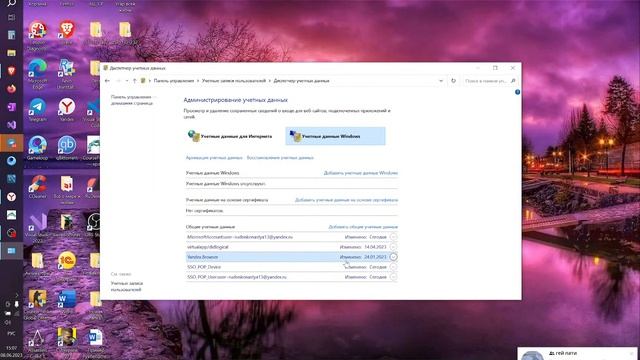The height and width of the screenshot is (360, 640).
Task: Click the 'Архивация учетных данных' backup link
Action: pyautogui.click(x=214, y=158)
